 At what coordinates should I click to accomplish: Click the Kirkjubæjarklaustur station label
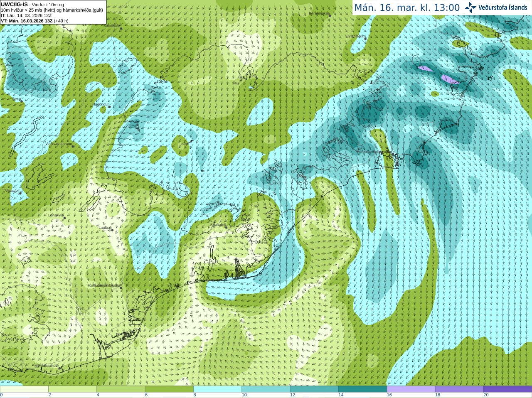pos(104,285)
